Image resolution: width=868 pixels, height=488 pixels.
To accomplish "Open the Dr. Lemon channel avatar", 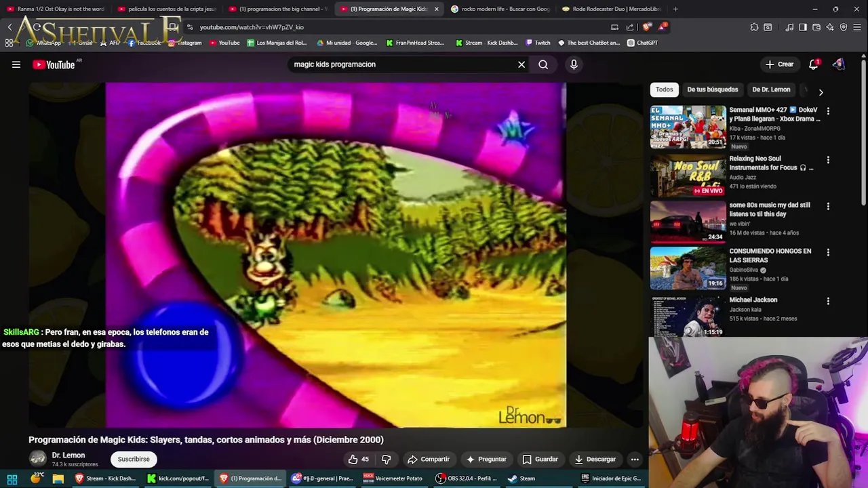I will point(37,459).
